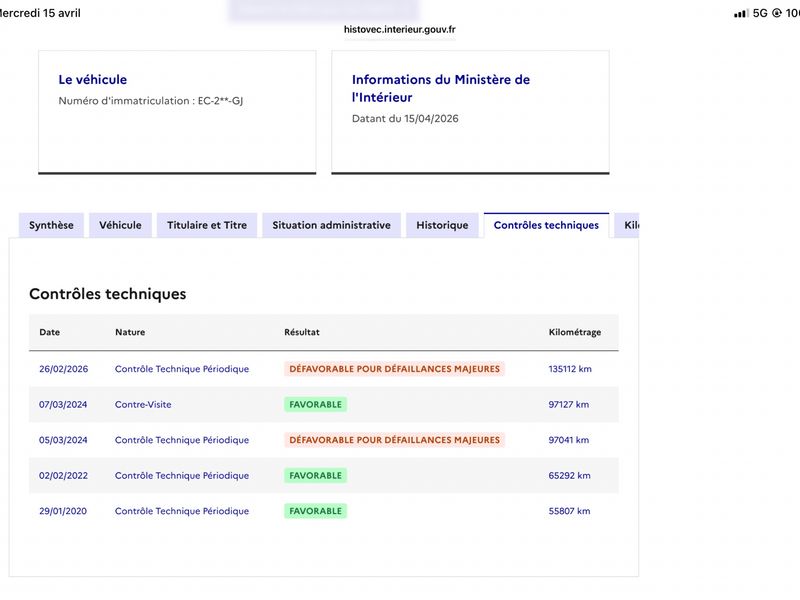
Task: Click the 135112 km mileage value
Action: tap(570, 369)
